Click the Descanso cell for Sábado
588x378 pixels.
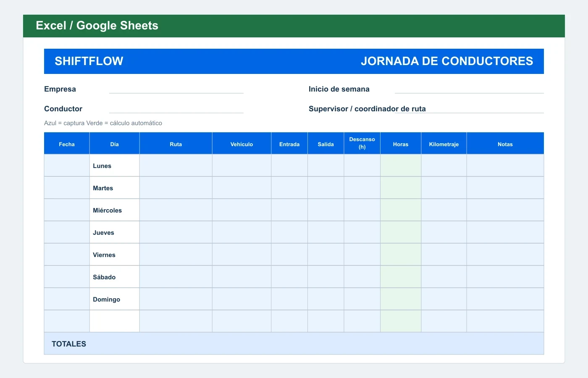[x=362, y=277]
